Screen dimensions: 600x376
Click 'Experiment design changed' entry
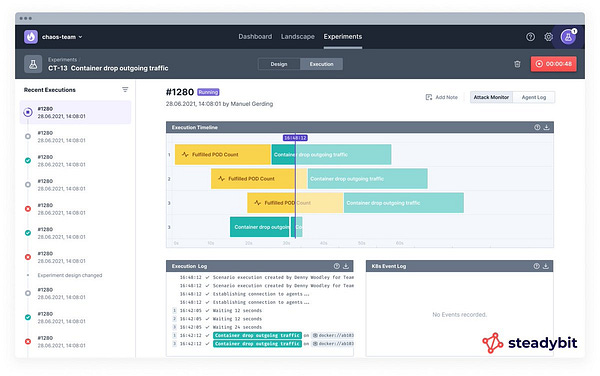tap(70, 275)
